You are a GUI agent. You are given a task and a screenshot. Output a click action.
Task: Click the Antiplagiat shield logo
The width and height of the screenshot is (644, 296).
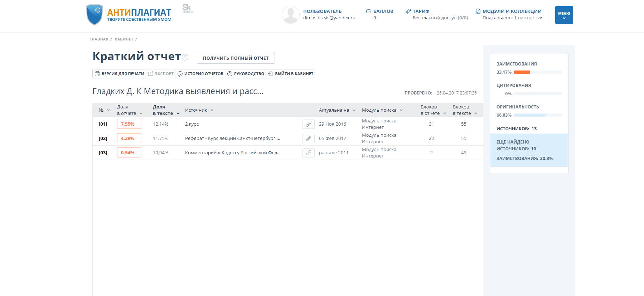click(95, 15)
